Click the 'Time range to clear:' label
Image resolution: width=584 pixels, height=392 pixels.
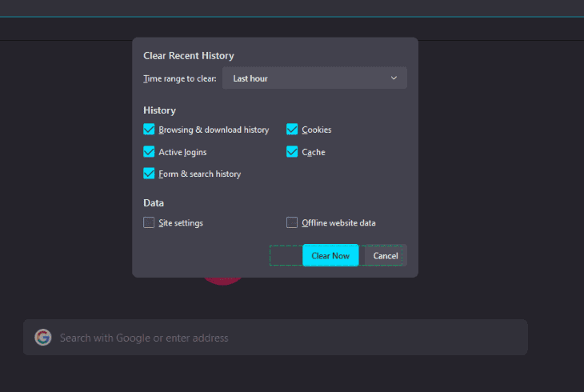click(x=180, y=78)
